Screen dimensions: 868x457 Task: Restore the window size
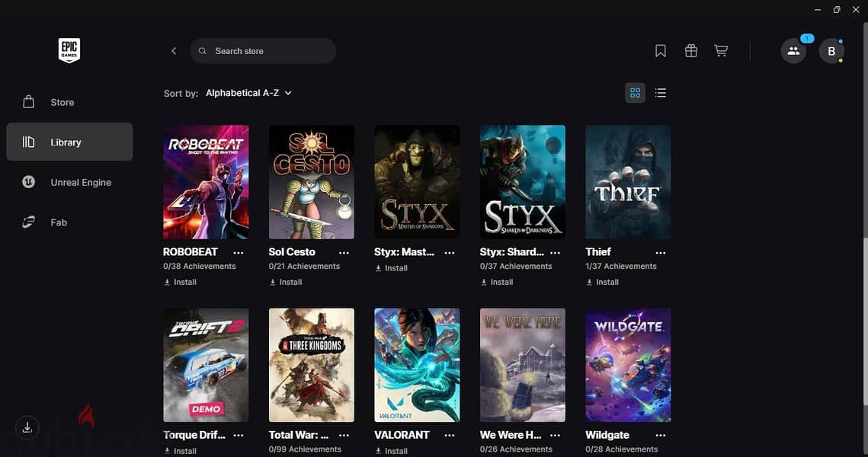point(837,9)
